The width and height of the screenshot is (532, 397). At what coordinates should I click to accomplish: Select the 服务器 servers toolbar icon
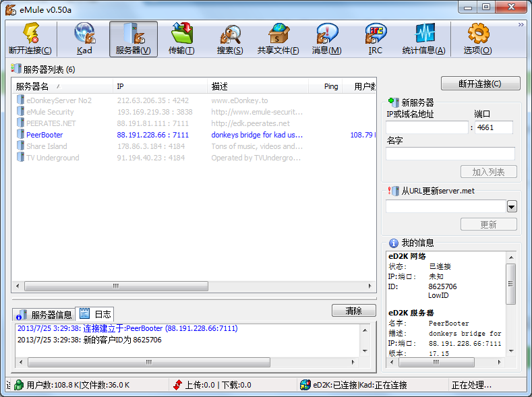click(134, 33)
